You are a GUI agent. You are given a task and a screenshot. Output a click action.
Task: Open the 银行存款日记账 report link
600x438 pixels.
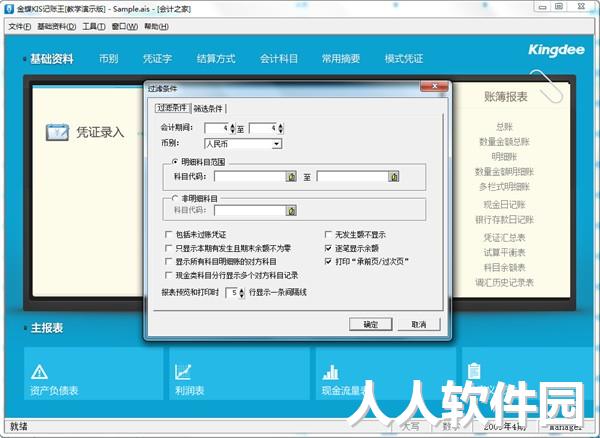coord(504,220)
